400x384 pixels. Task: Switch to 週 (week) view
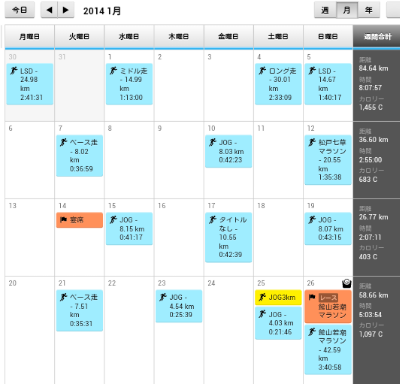tap(325, 10)
